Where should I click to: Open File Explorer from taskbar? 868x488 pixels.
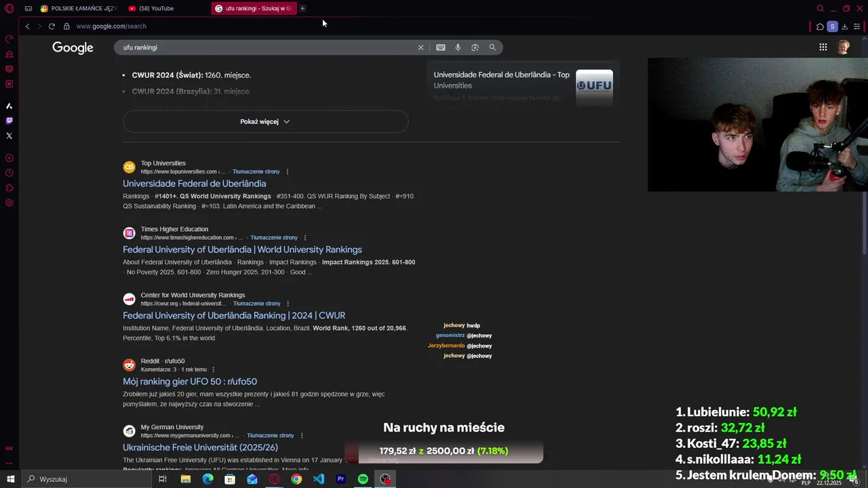pos(185,479)
